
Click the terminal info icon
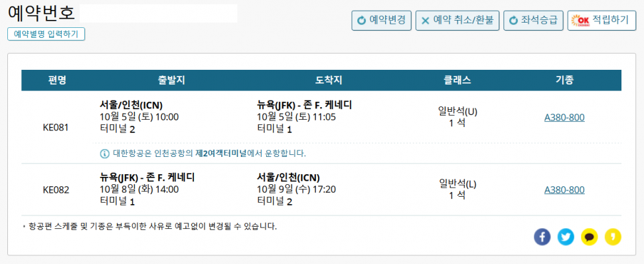tap(105, 154)
